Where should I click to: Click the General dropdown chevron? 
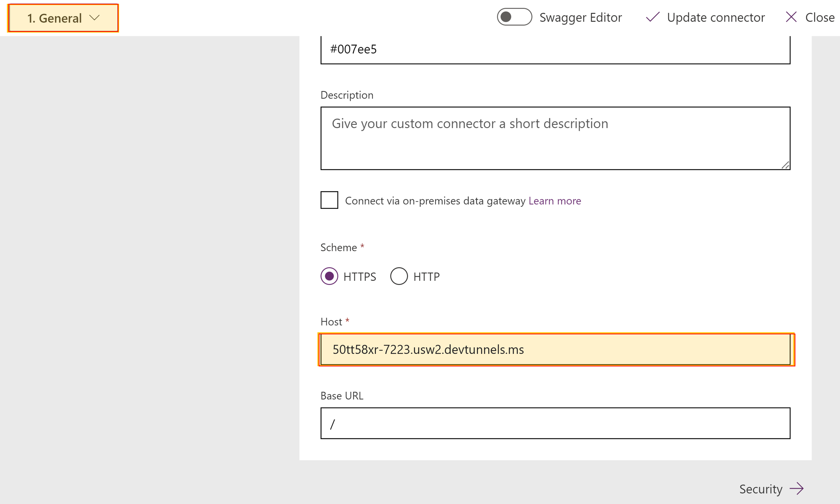pyautogui.click(x=95, y=18)
